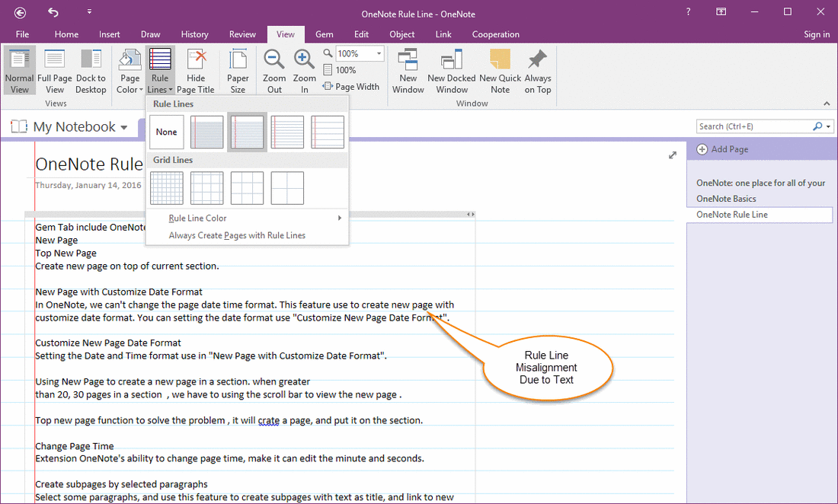Select the Normal View icon
The height and width of the screenshot is (504, 838).
(x=19, y=70)
